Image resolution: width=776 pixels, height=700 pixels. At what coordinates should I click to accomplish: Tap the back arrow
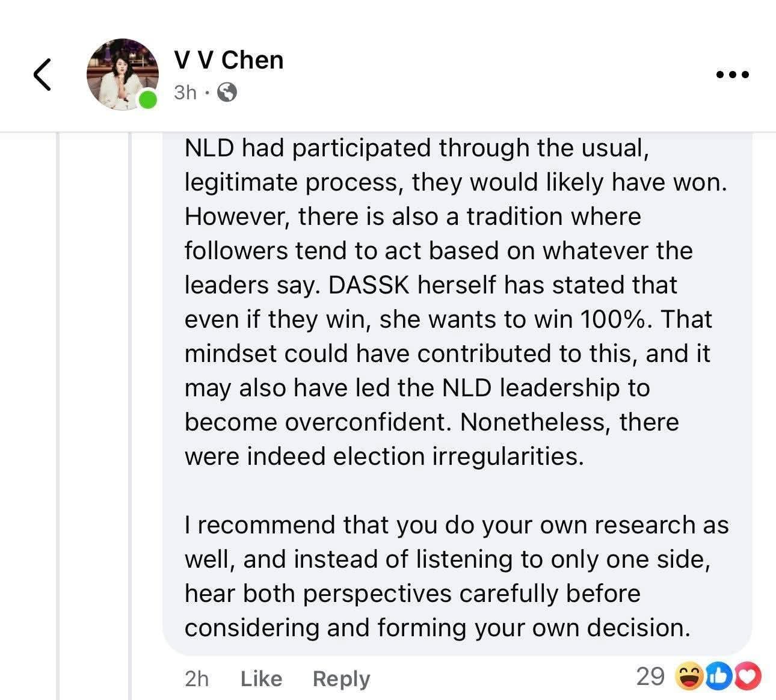point(42,75)
